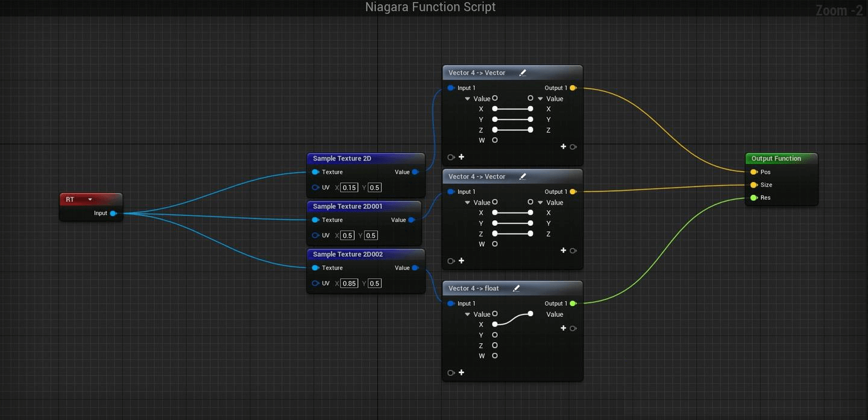The image size is (868, 420).
Task: Add input pin on middle Vector 4 -> Vector node
Action: [x=462, y=261]
